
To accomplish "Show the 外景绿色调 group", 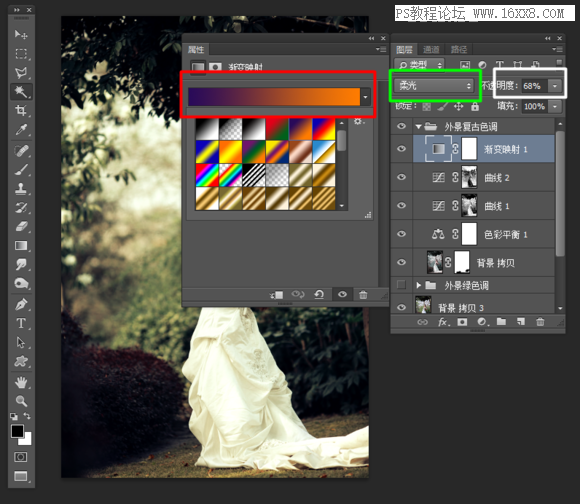I will [x=401, y=285].
